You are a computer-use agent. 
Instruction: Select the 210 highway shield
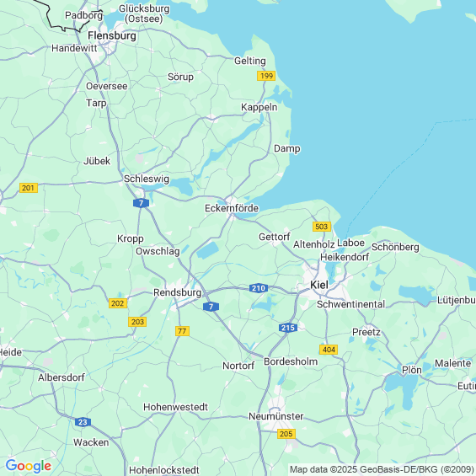[x=259, y=288]
